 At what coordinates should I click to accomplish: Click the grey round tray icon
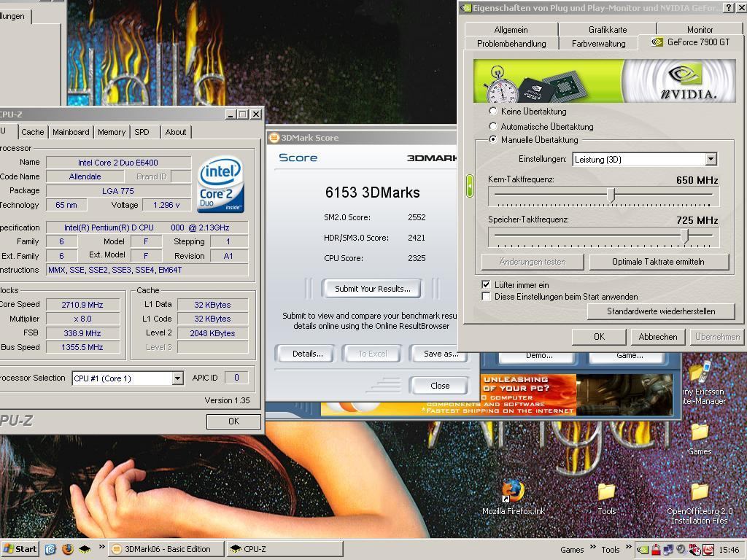click(x=681, y=550)
